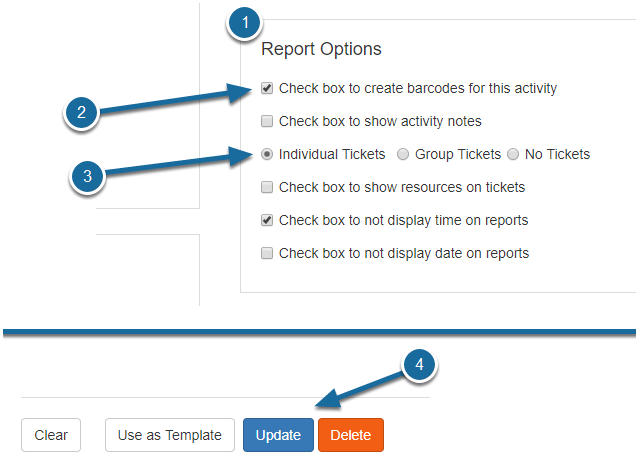Click the Report Options heading
The height and width of the screenshot is (470, 639).
(x=321, y=49)
